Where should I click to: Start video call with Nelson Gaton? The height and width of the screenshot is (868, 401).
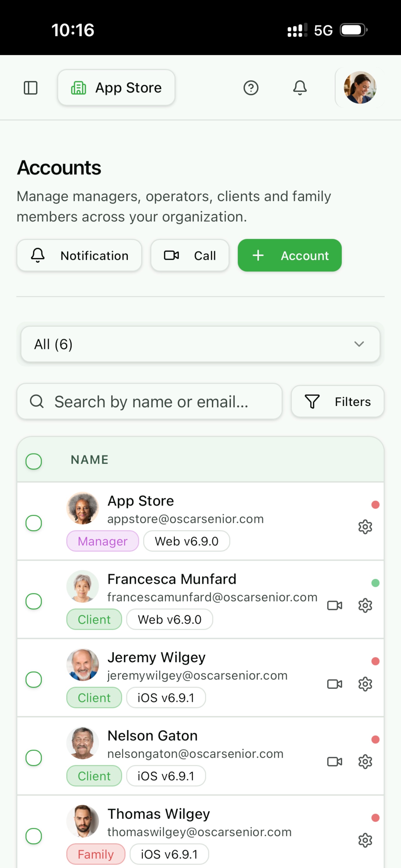[335, 761]
